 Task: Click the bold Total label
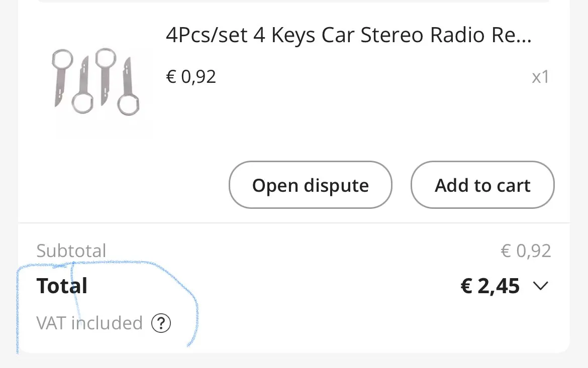coord(62,286)
